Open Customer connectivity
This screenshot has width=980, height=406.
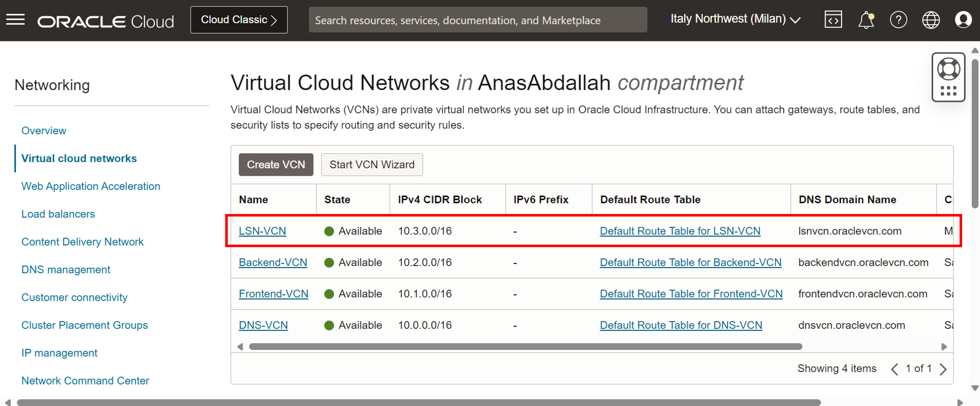point(75,297)
